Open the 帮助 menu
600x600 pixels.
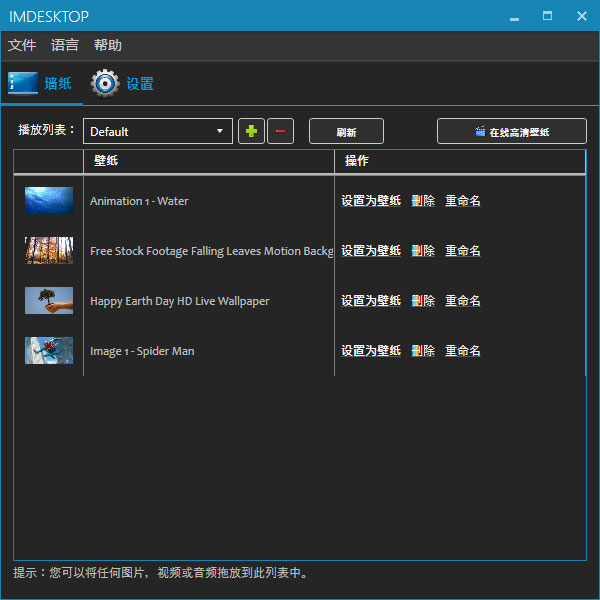(108, 45)
